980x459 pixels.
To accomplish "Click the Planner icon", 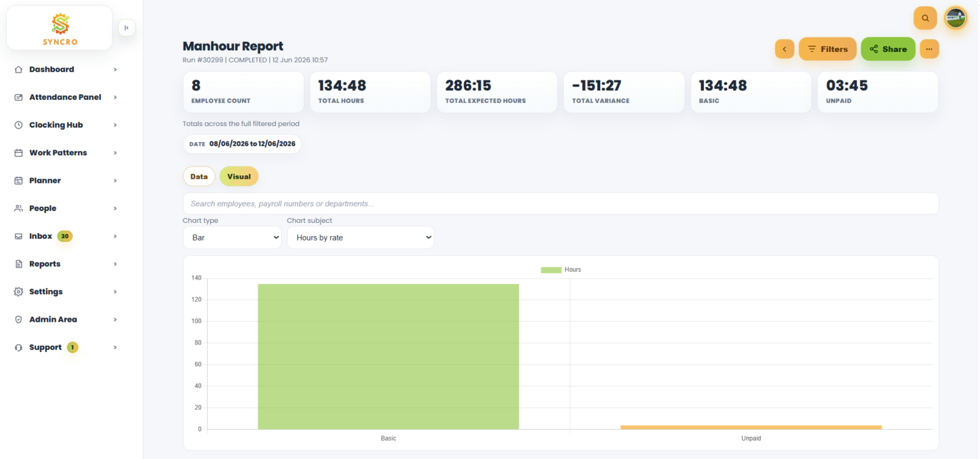I will click(18, 181).
